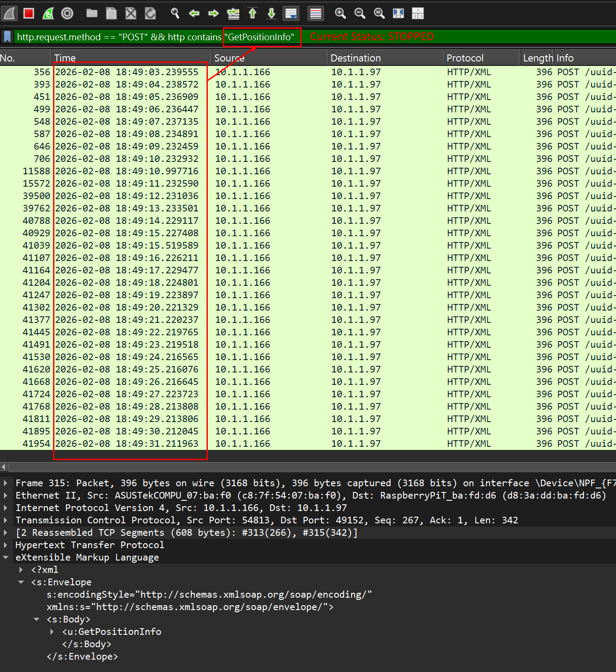This screenshot has height=672, width=616.
Task: Click the display filter bookmark icon
Action: tap(7, 37)
